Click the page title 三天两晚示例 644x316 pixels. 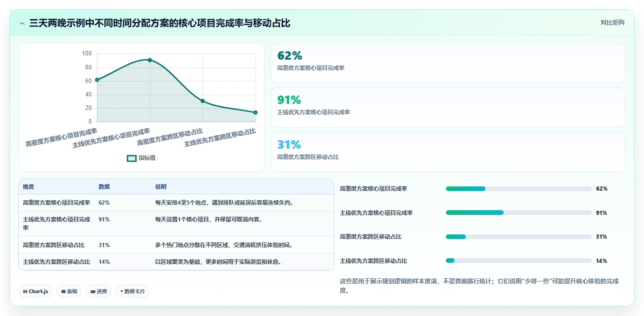pos(159,23)
